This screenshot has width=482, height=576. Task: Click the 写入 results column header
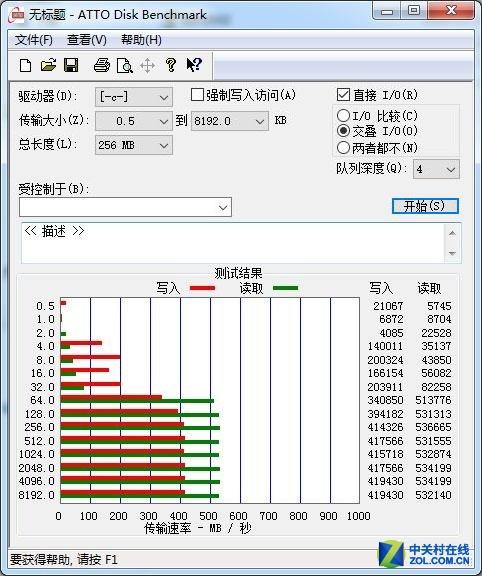(x=381, y=288)
